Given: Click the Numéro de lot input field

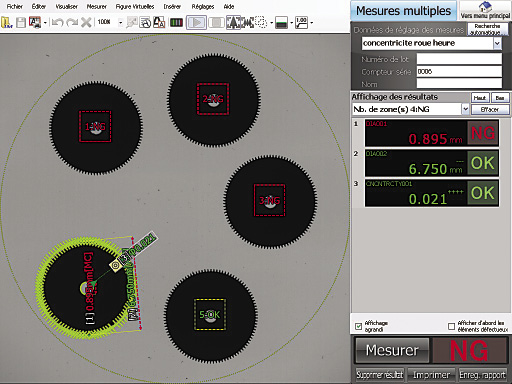Looking at the screenshot, I should tap(459, 59).
